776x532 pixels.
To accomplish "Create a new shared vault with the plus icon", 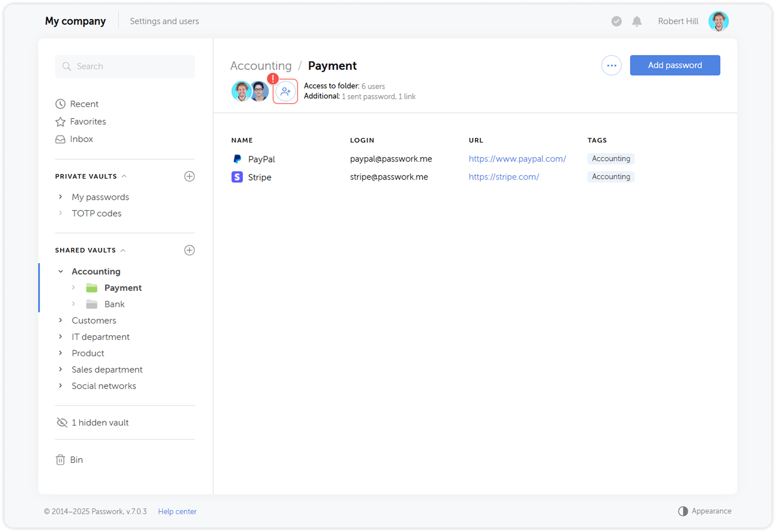I will click(190, 250).
